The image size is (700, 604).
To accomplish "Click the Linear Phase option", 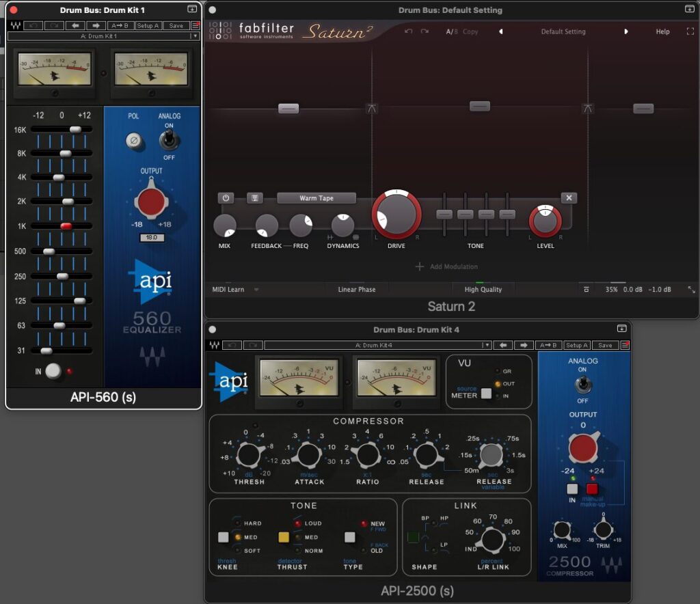I will tap(357, 290).
